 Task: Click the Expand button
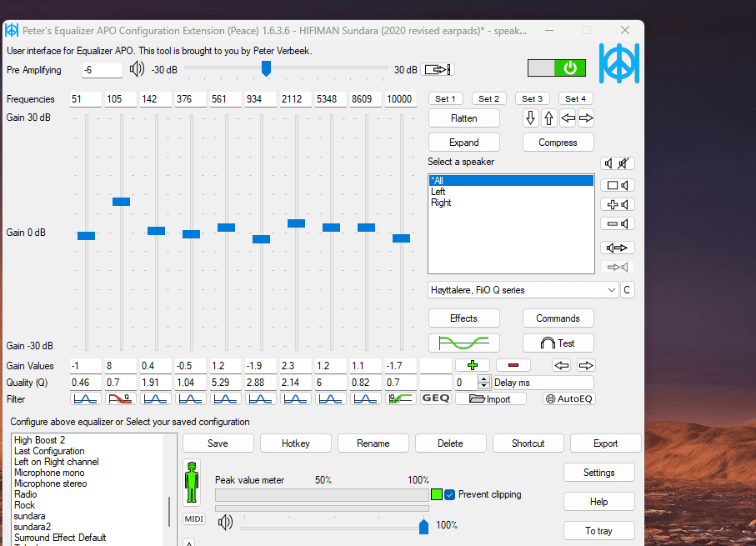(463, 143)
